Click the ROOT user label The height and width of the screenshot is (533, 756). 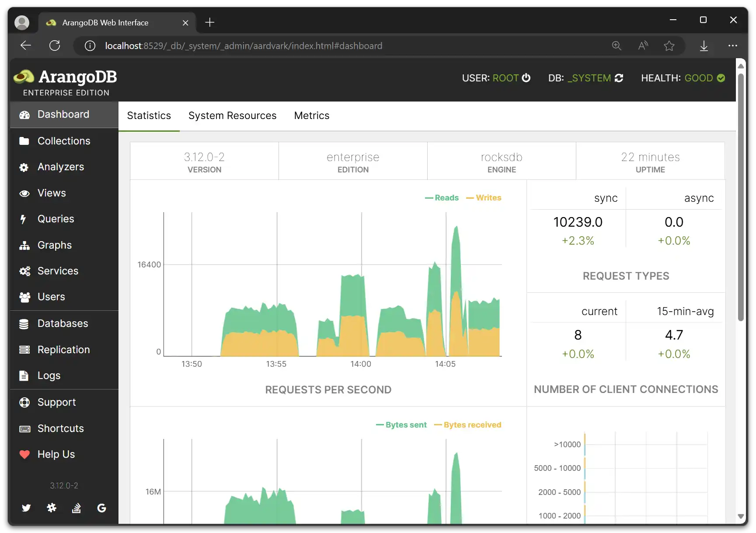point(505,78)
